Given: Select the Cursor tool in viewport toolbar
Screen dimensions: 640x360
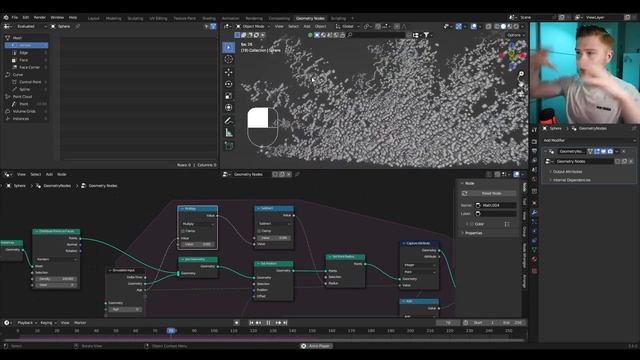Looking at the screenshot, I should pyautogui.click(x=229, y=60).
